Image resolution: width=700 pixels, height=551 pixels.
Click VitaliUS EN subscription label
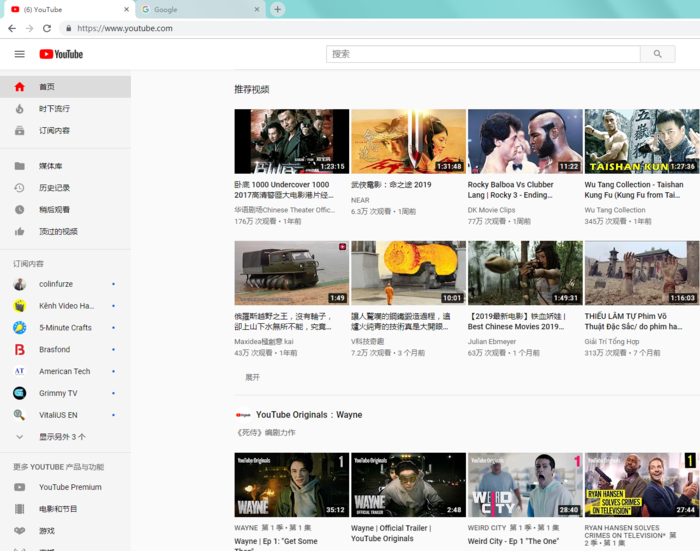tap(58, 415)
